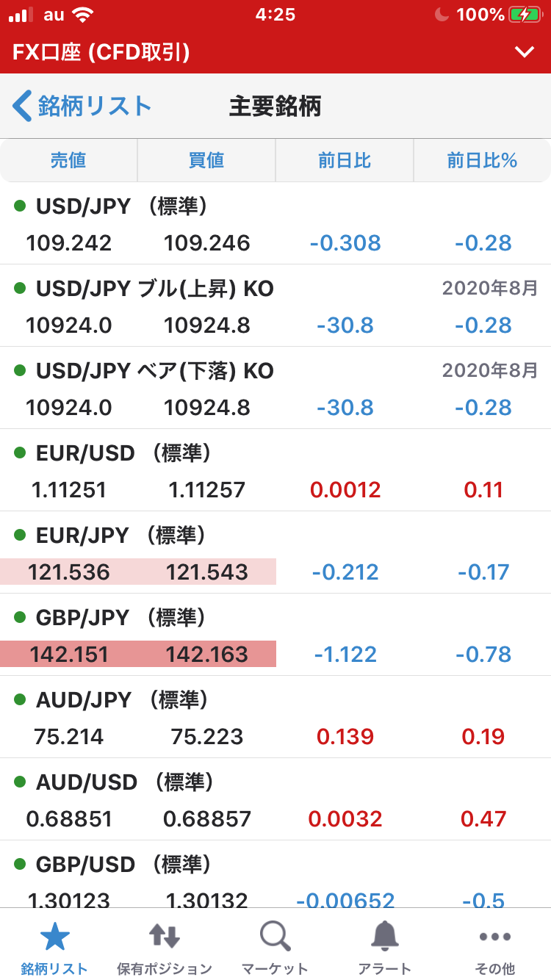Tap the green status dot beside USD/JPY (標準)
Screen dimensions: 551x980
[x=20, y=206]
